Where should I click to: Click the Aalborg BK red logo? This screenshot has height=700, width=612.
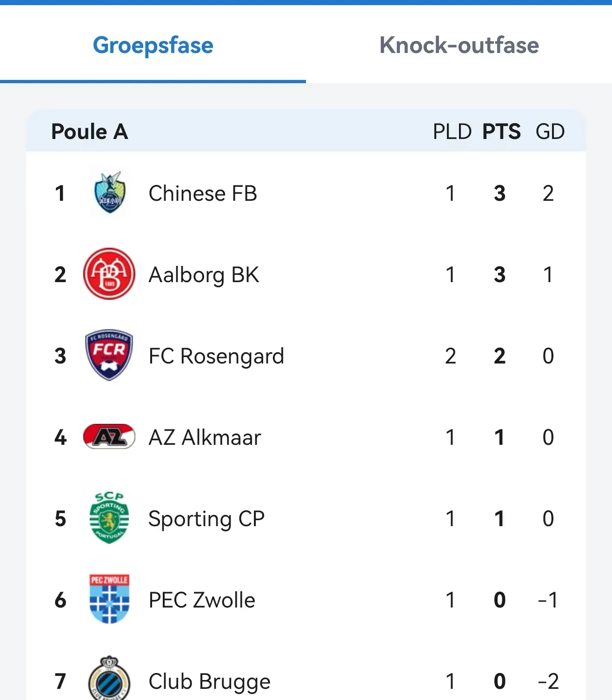pos(109,274)
